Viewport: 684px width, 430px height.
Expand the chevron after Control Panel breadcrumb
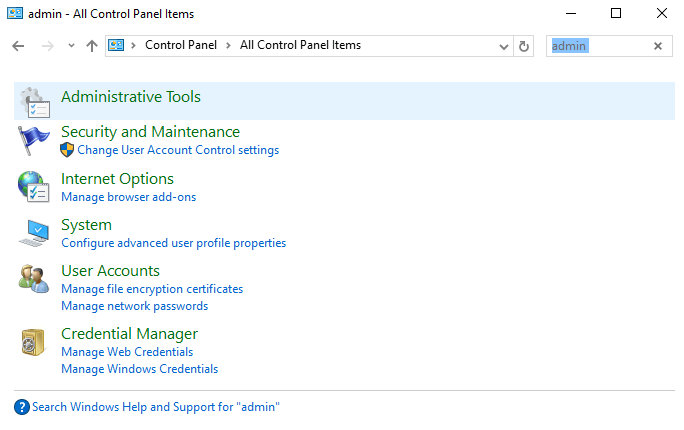(x=228, y=45)
